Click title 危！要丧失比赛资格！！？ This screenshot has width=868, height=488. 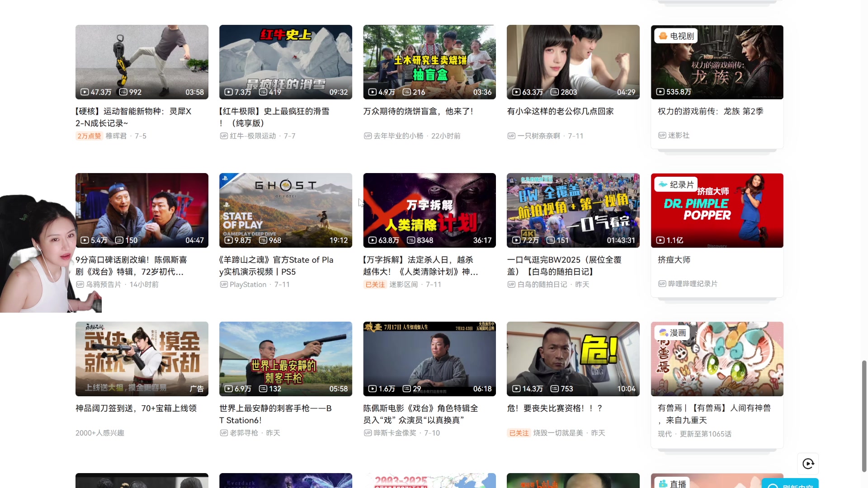click(x=555, y=408)
